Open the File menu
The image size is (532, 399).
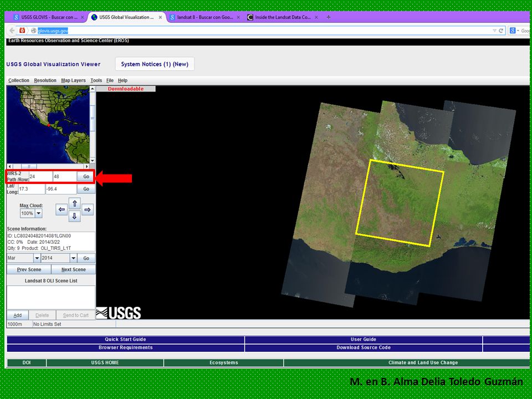[110, 80]
